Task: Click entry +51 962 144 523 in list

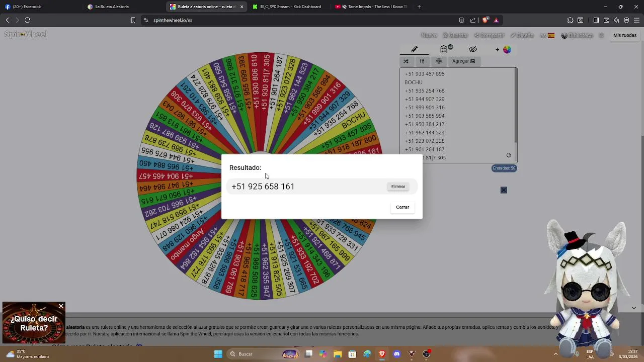Action: [x=425, y=133]
